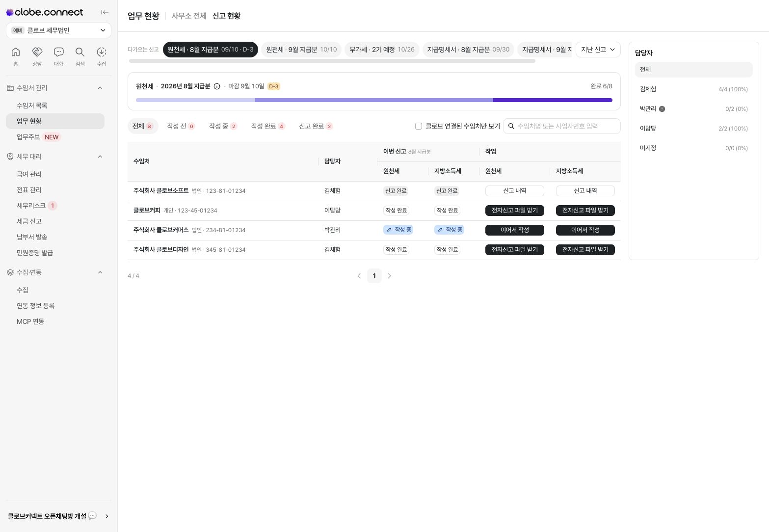The image size is (769, 532).
Task: Open 세무리스크 in the sidebar
Action: (x=55, y=206)
